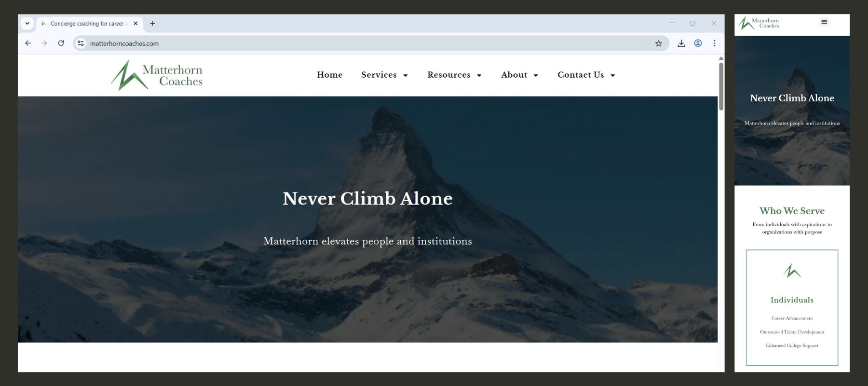The height and width of the screenshot is (386, 868).
Task: Expand the About dropdown menu
Action: click(519, 75)
